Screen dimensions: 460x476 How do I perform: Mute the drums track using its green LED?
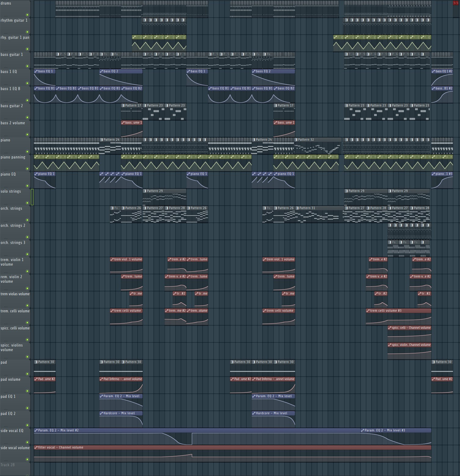click(27, 15)
